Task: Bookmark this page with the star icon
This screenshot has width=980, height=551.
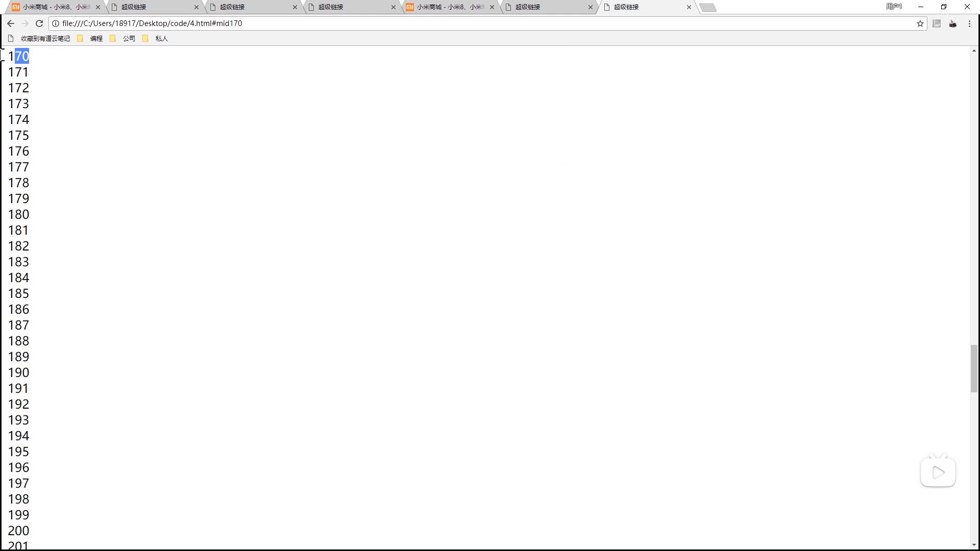Action: [920, 23]
